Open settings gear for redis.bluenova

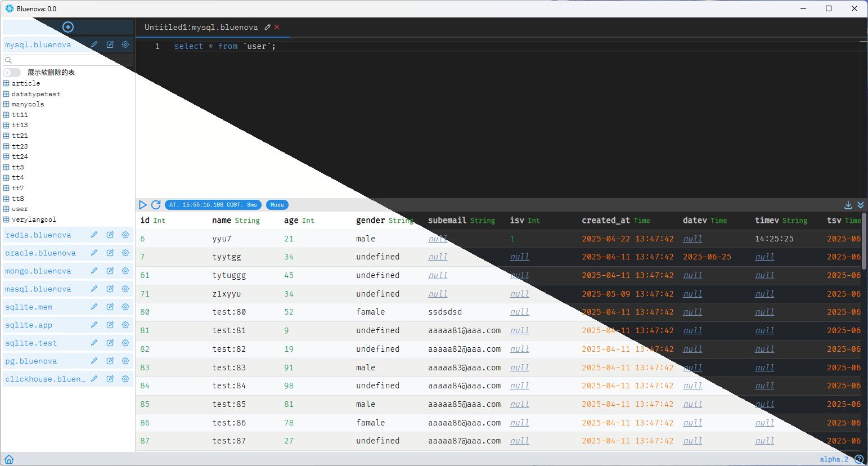point(125,235)
